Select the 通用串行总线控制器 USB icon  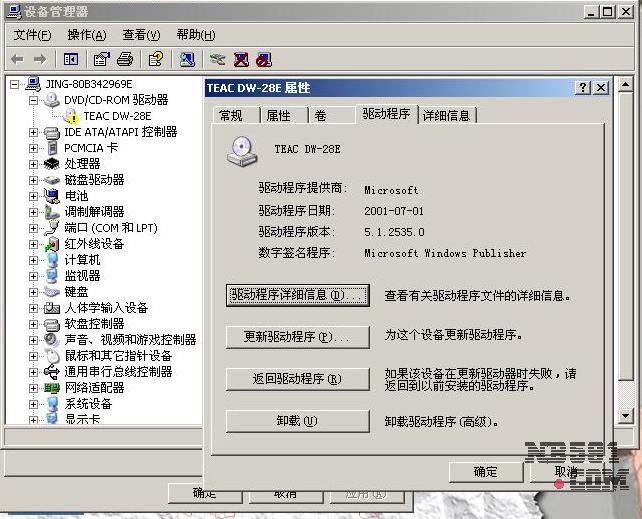click(x=52, y=372)
